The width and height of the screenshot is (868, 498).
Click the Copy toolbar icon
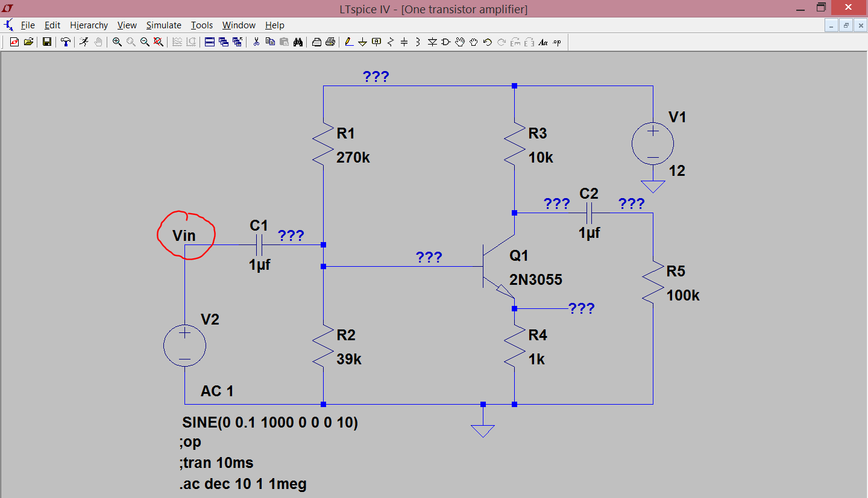pyautogui.click(x=270, y=42)
